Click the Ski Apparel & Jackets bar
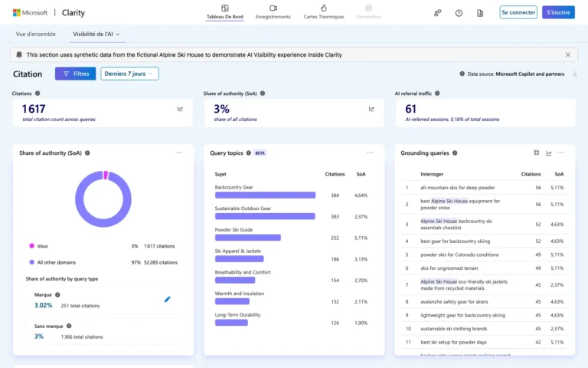Image resolution: width=588 pixels, height=368 pixels. tap(239, 258)
